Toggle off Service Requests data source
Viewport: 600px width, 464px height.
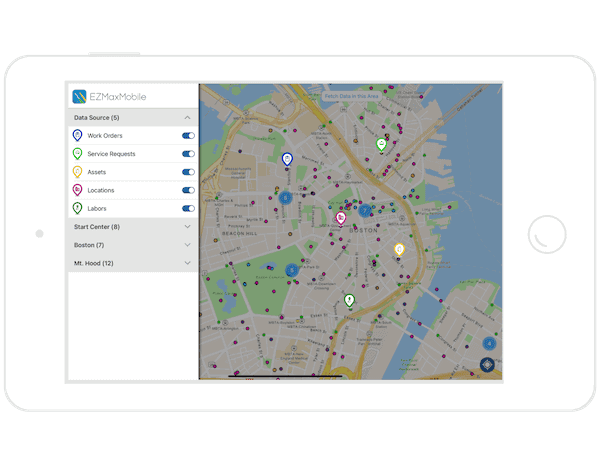188,154
